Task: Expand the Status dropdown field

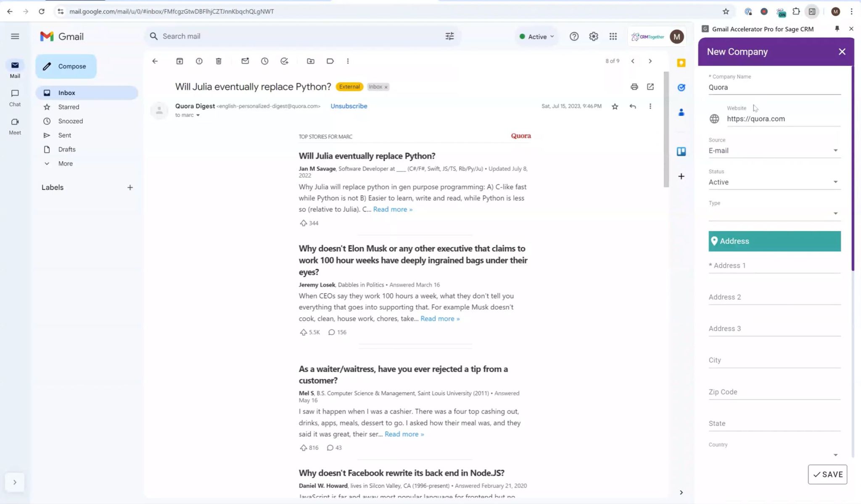Action: 835,182
